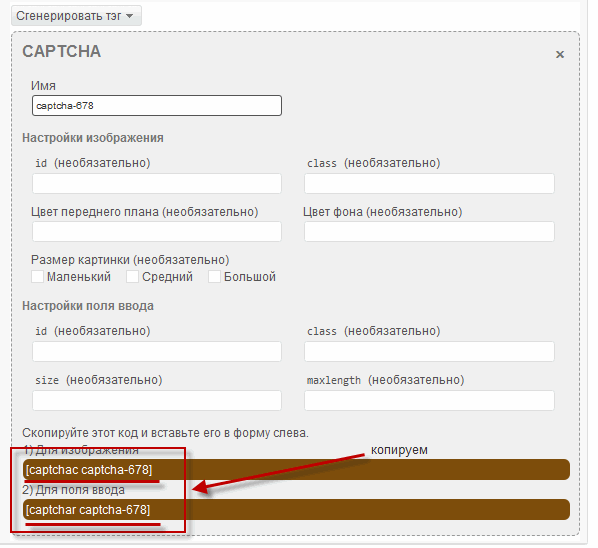Click the maxlength input field
The width and height of the screenshot is (598, 548).
429,400
